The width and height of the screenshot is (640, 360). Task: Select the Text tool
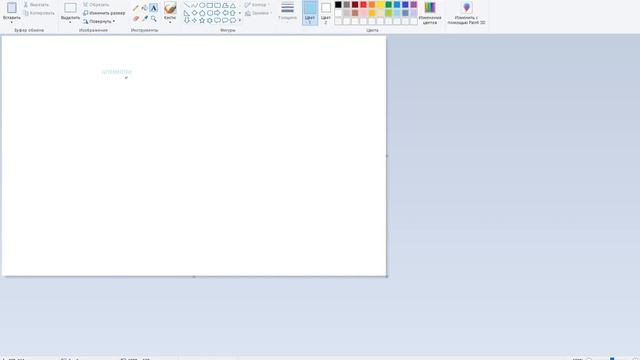click(153, 8)
